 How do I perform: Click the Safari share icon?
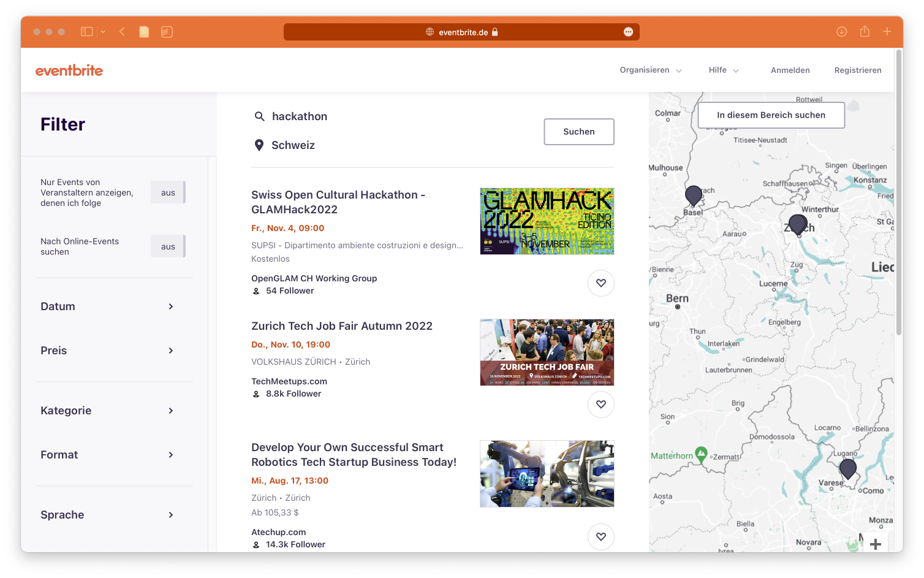click(865, 32)
